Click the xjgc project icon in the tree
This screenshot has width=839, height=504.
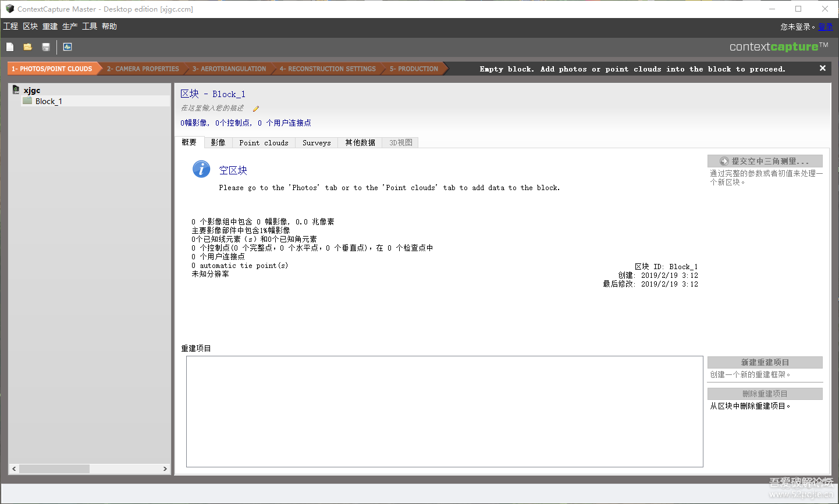tap(16, 90)
